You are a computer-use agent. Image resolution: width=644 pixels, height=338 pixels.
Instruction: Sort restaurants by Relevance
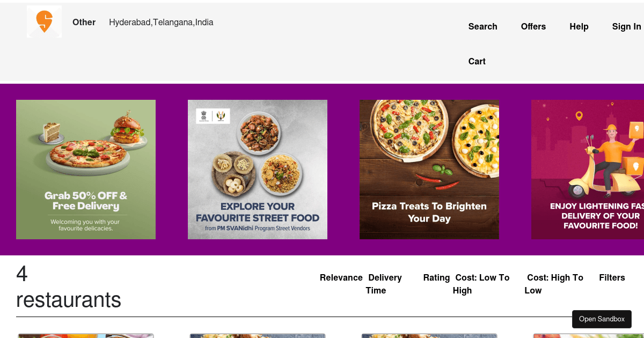pyautogui.click(x=341, y=277)
